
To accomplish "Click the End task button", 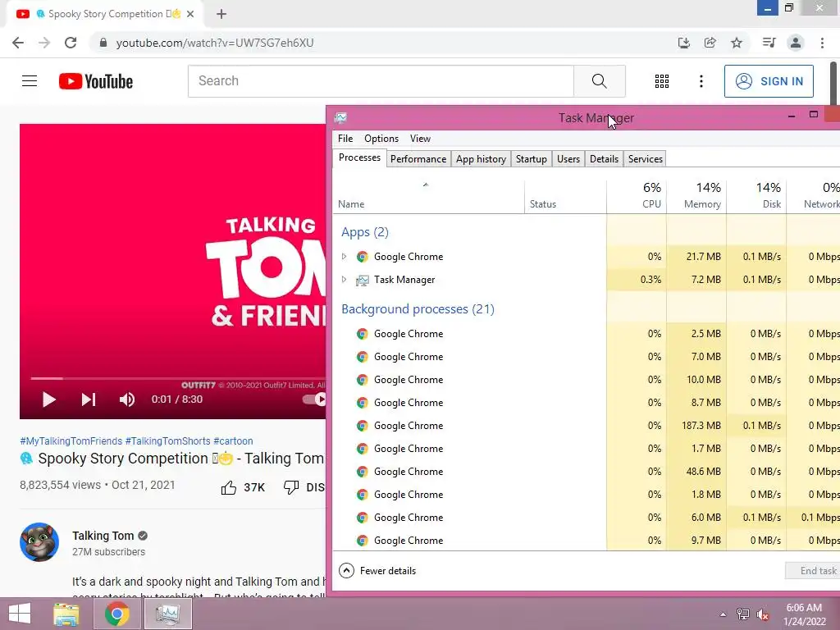I will (813, 571).
